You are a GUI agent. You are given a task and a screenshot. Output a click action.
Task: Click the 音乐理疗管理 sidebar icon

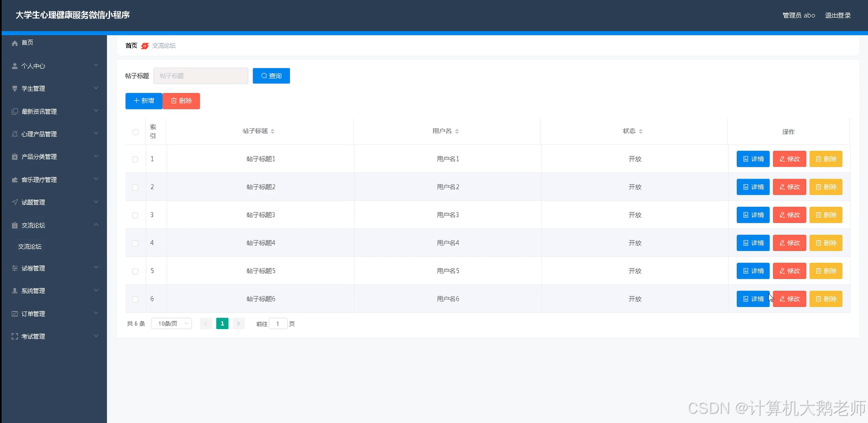pyautogui.click(x=15, y=180)
